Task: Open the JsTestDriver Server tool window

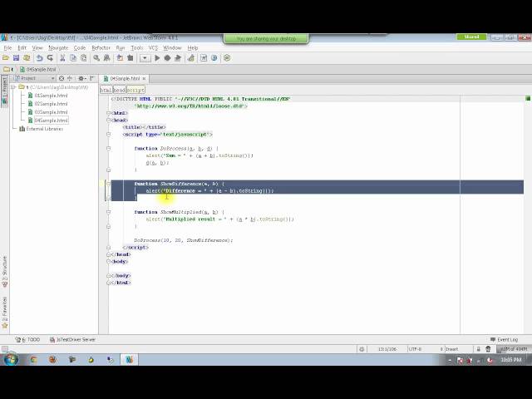Action: 72,340
